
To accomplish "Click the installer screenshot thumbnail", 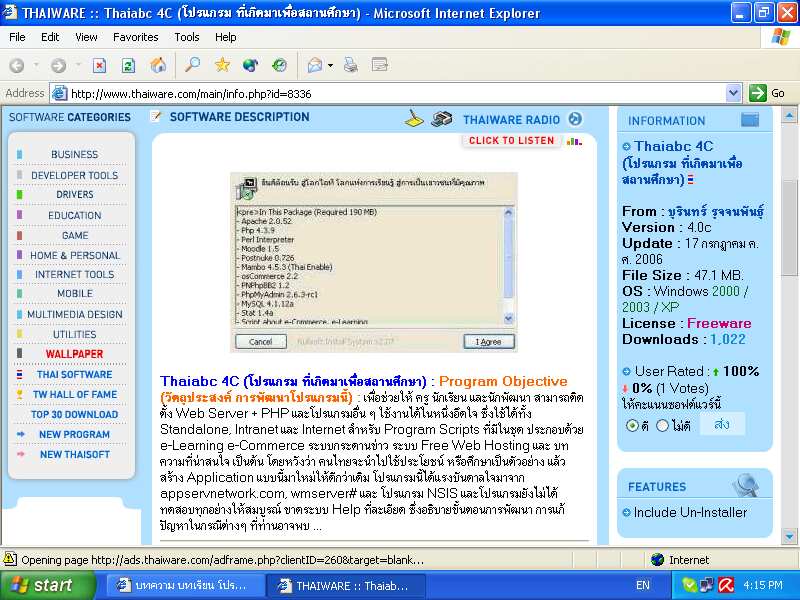I will [x=374, y=262].
